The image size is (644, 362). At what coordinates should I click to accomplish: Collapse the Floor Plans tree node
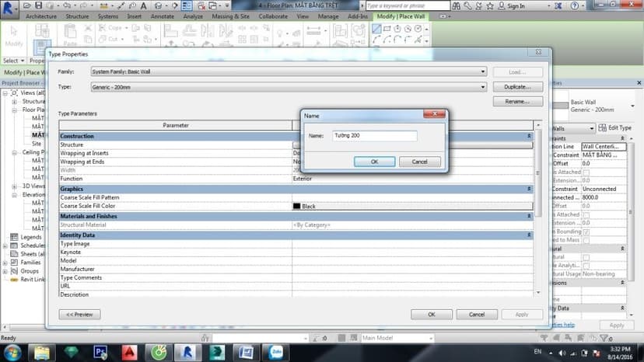pyautogui.click(x=14, y=110)
